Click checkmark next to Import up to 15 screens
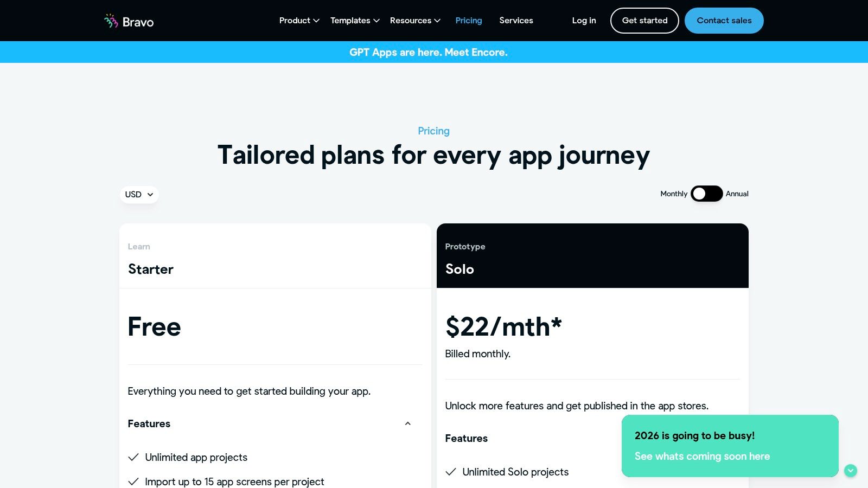868x488 pixels. click(x=133, y=481)
